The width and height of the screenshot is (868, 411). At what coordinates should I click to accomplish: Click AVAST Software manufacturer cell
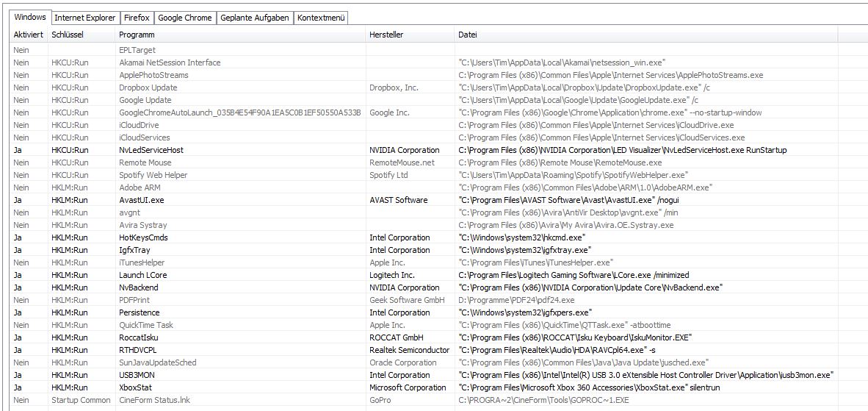(399, 200)
